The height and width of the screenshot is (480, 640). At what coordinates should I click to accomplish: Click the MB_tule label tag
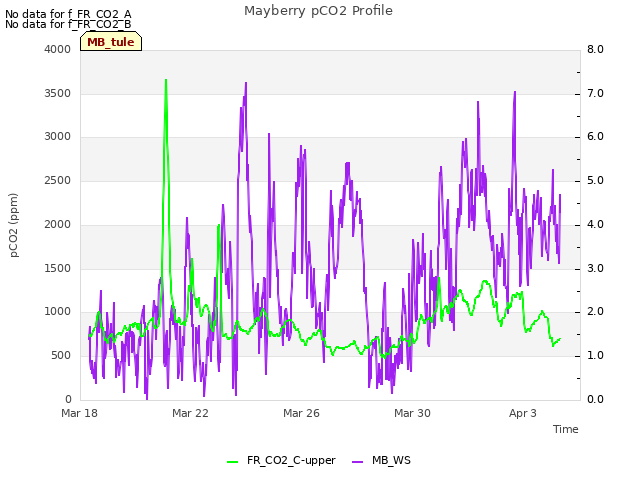tap(111, 42)
